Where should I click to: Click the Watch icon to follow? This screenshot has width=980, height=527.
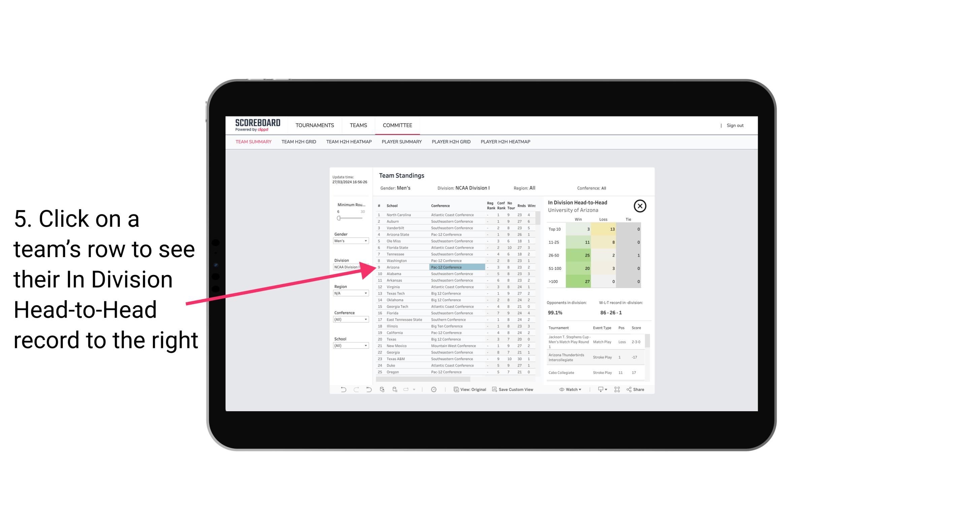coord(570,389)
